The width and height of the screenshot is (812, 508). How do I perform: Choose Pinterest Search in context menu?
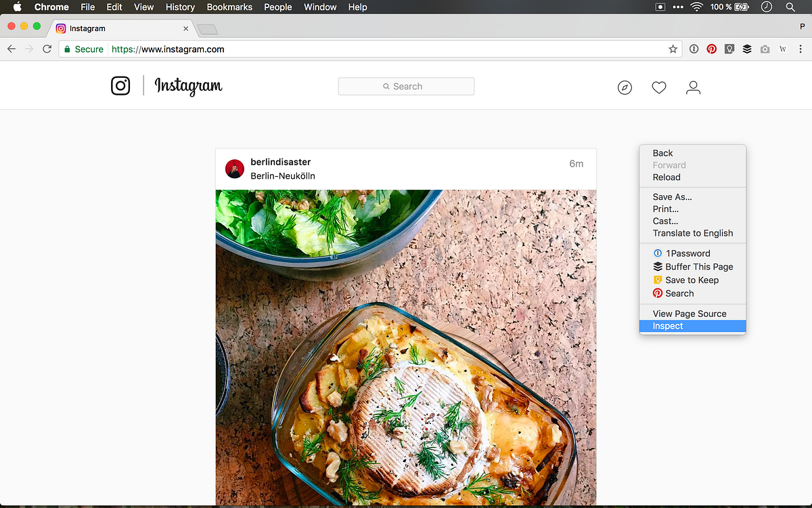pos(692,294)
